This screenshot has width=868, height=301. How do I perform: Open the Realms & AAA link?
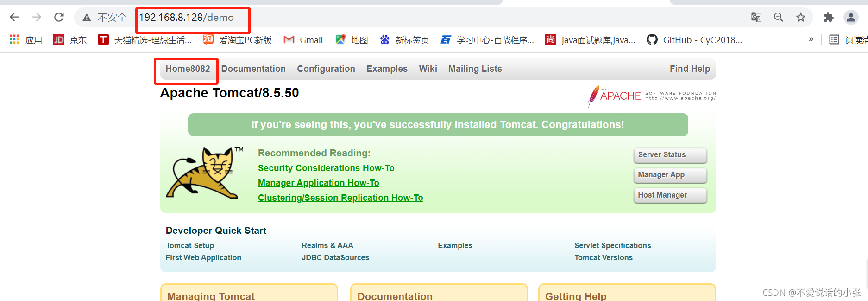coord(327,246)
